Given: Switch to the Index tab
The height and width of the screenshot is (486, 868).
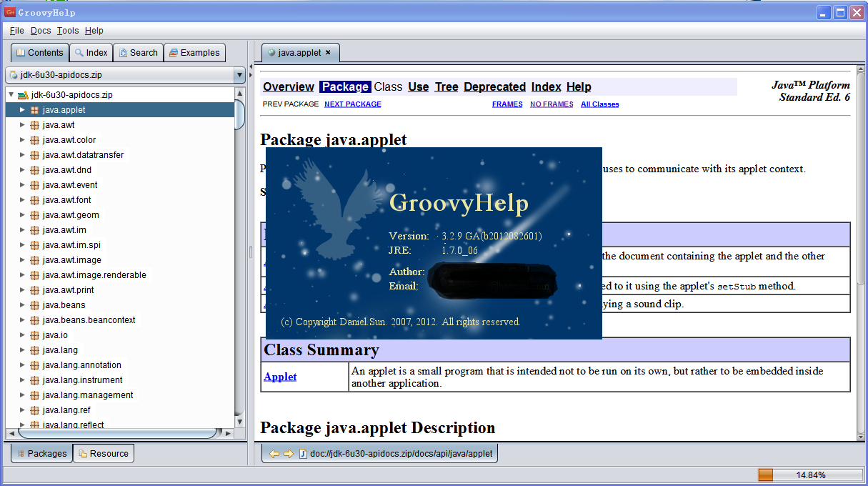Looking at the screenshot, I should pos(91,53).
